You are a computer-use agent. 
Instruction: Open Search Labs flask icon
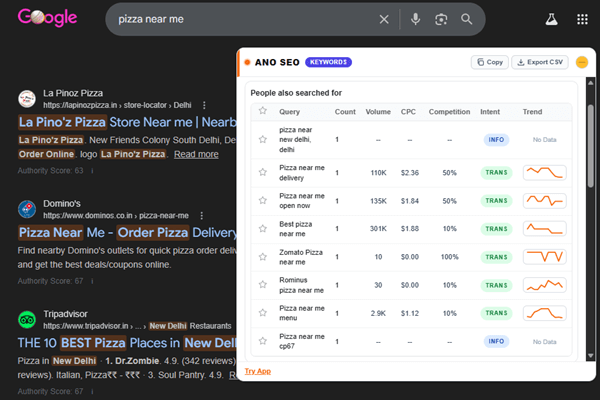coord(551,19)
